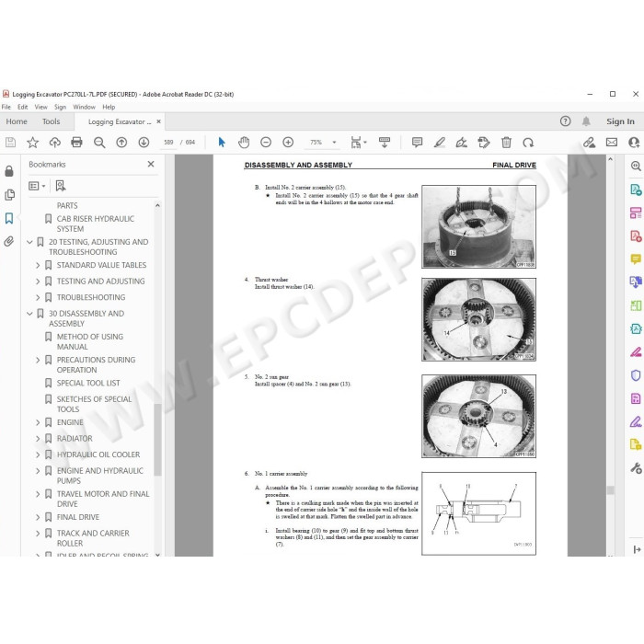This screenshot has width=644, height=644.
Task: Open the Edit menu
Action: pyautogui.click(x=23, y=107)
